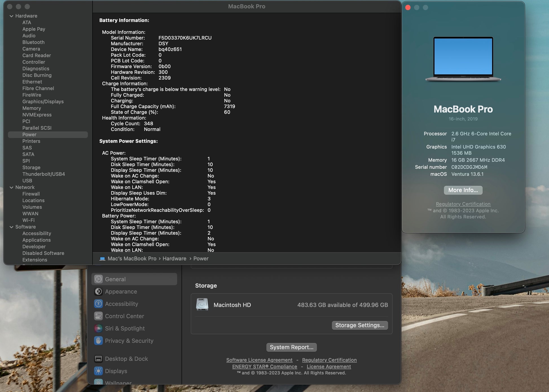Click the More Info... button
Screen dimensions: 549x392
coord(463,190)
